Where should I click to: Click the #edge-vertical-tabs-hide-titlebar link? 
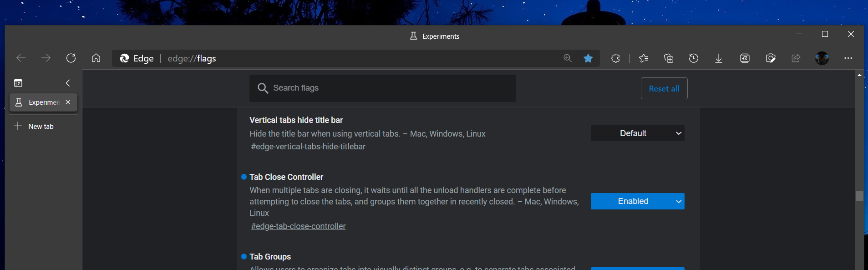point(308,147)
